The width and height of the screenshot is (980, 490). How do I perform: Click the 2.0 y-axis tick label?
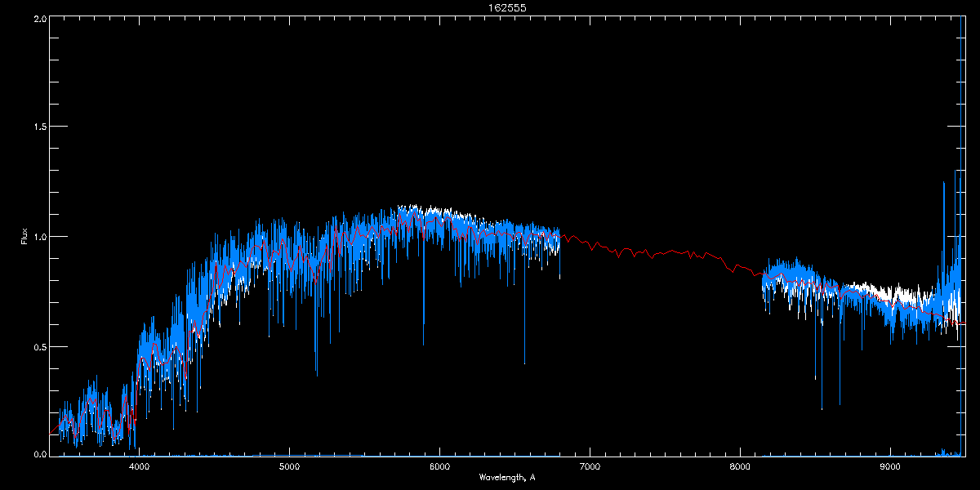38,18
